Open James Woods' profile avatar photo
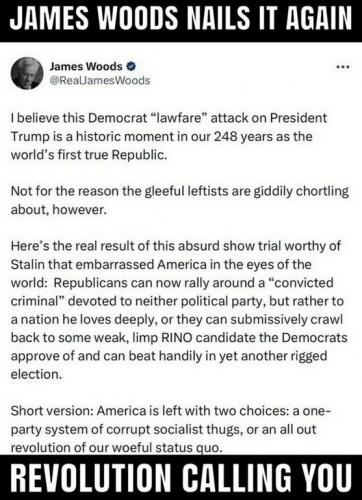This screenshot has width=362, height=500. (x=27, y=73)
